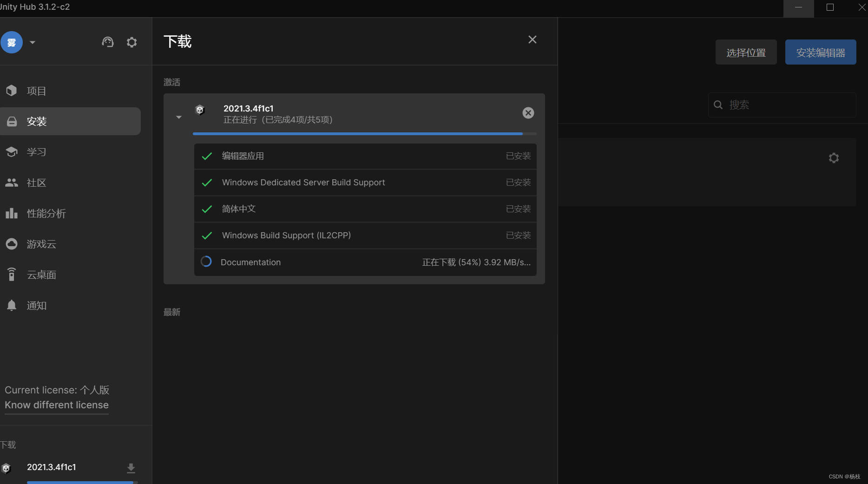This screenshot has width=868, height=484.
Task: Click the 云桌面 remote icon
Action: click(12, 274)
